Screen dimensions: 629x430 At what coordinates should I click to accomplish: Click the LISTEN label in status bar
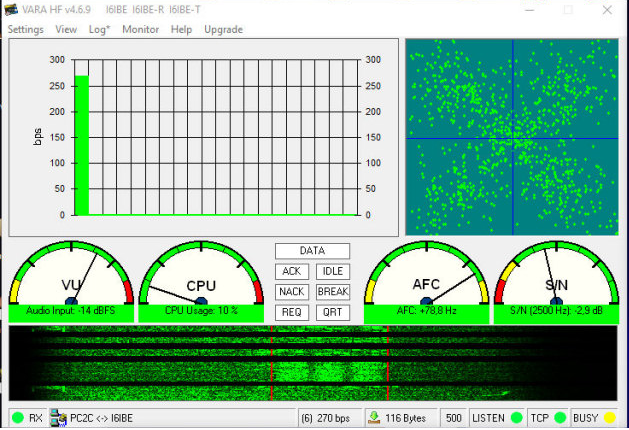(488, 418)
